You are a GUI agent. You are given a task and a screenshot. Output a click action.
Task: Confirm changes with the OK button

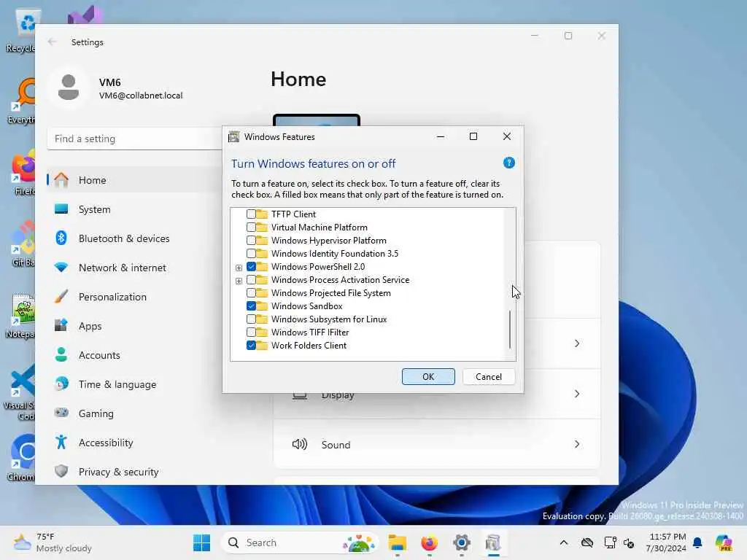click(428, 377)
